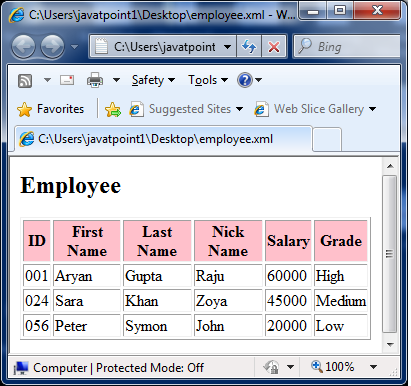
Task: Click the Read Mail envelope icon
Action: pos(67,80)
